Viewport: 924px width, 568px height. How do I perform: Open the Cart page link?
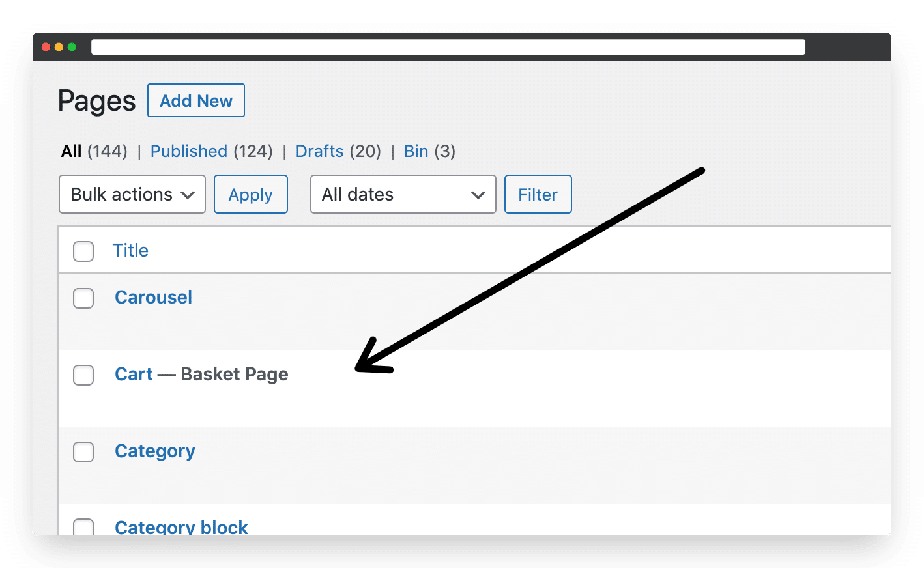pyautogui.click(x=134, y=374)
